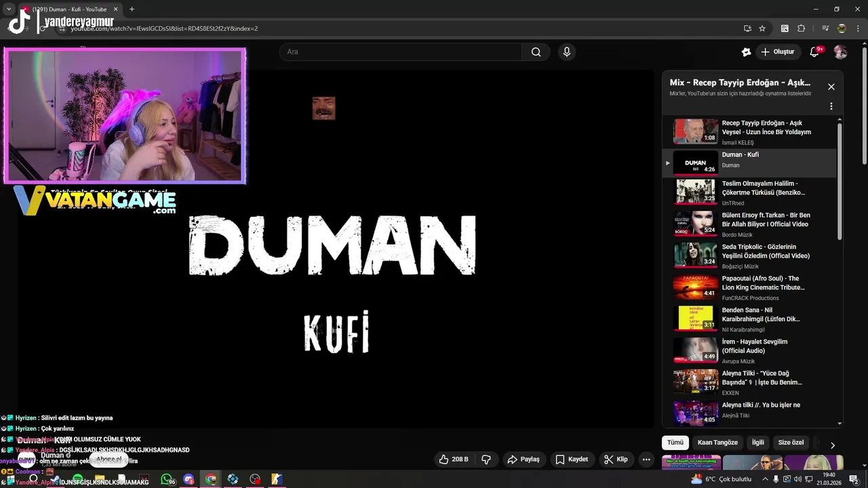Open Chrome extensions puzzle icon
Viewport: 868px width, 488px height.
click(x=802, y=28)
